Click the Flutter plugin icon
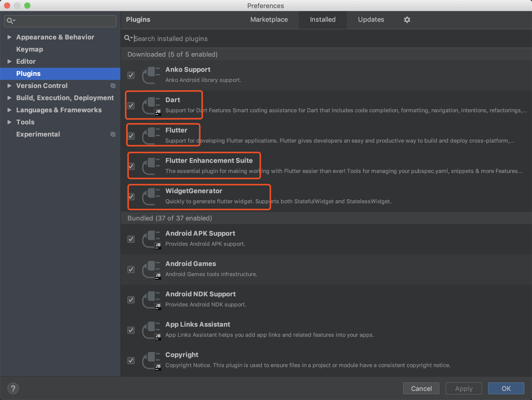Screen dimensions: 532x400 point(151,136)
